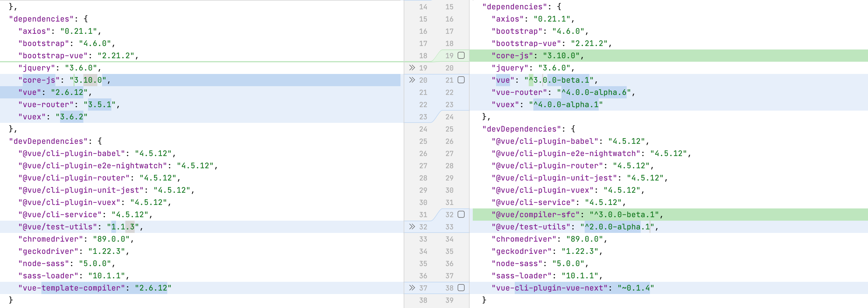Click "bootstrap": "4.6.0" in the left pane
Viewport: 868px width, 308px height.
[x=67, y=43]
